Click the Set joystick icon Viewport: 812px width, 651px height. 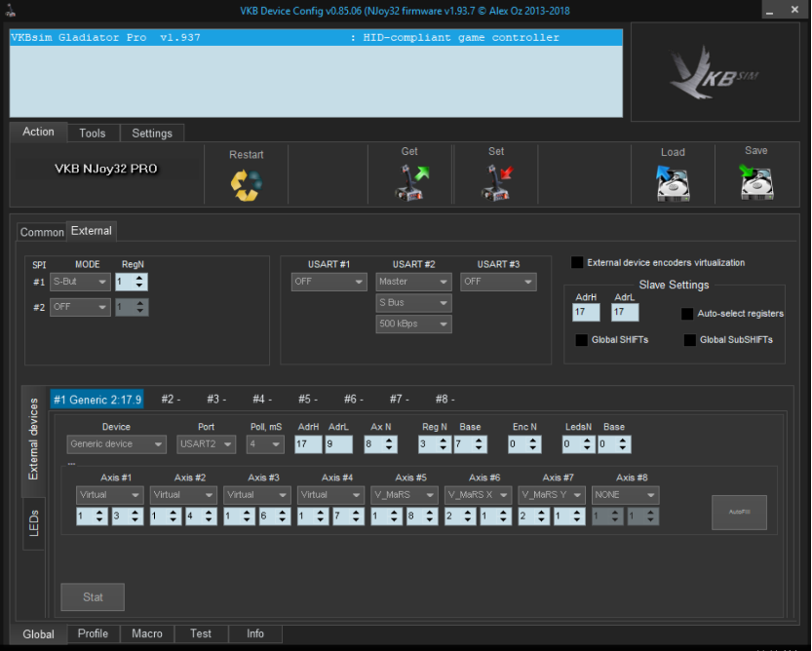click(x=496, y=182)
